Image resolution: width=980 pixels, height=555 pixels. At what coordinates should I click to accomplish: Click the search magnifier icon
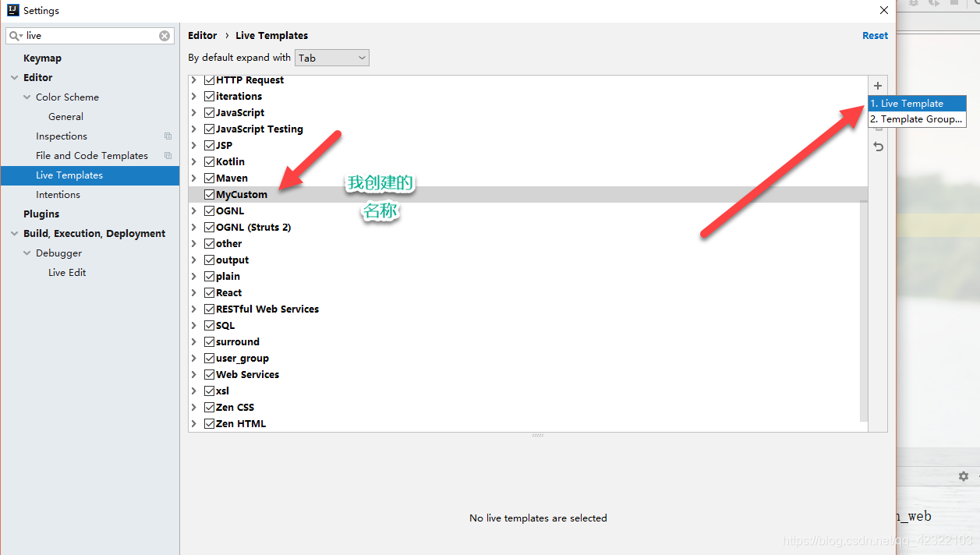(15, 36)
